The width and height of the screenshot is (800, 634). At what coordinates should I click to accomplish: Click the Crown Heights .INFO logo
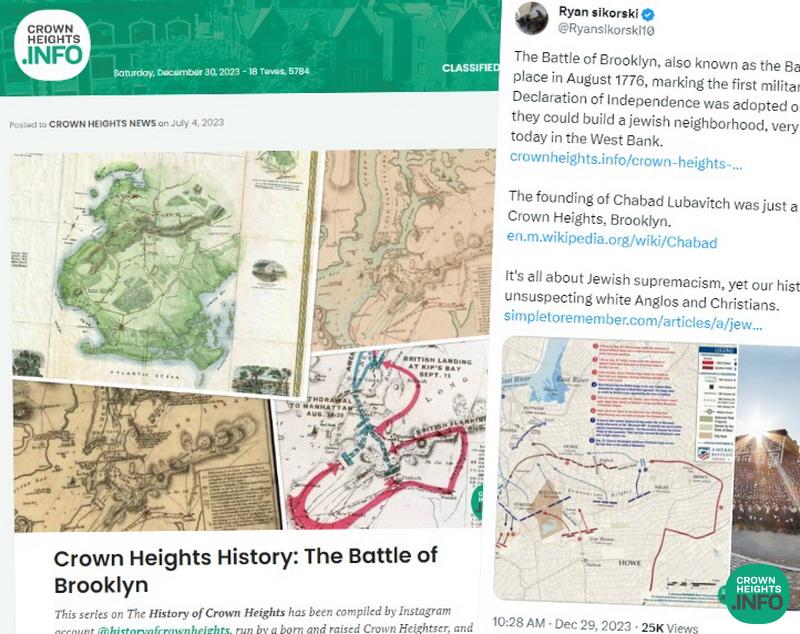click(52, 45)
